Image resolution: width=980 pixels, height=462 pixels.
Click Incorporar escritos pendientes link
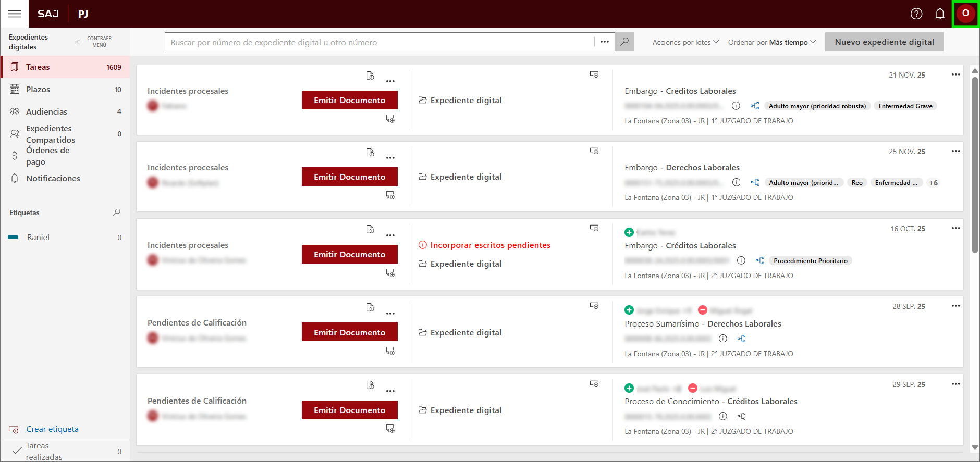[490, 245]
